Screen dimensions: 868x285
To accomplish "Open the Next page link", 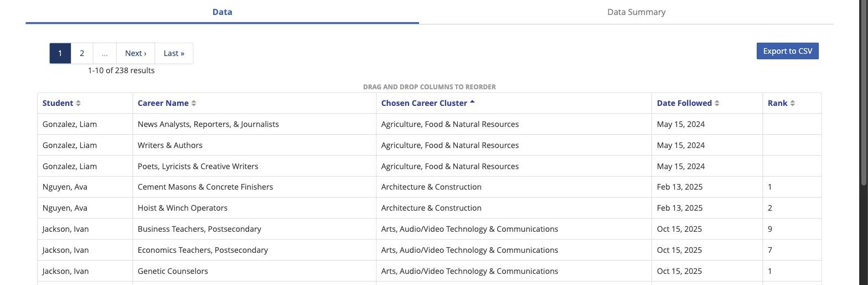I will 136,53.
